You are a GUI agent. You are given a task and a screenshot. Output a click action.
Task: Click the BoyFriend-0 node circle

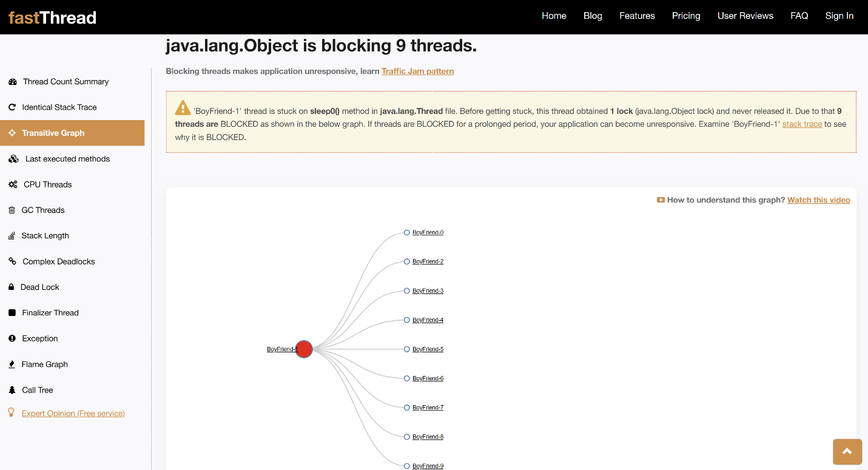click(x=407, y=233)
